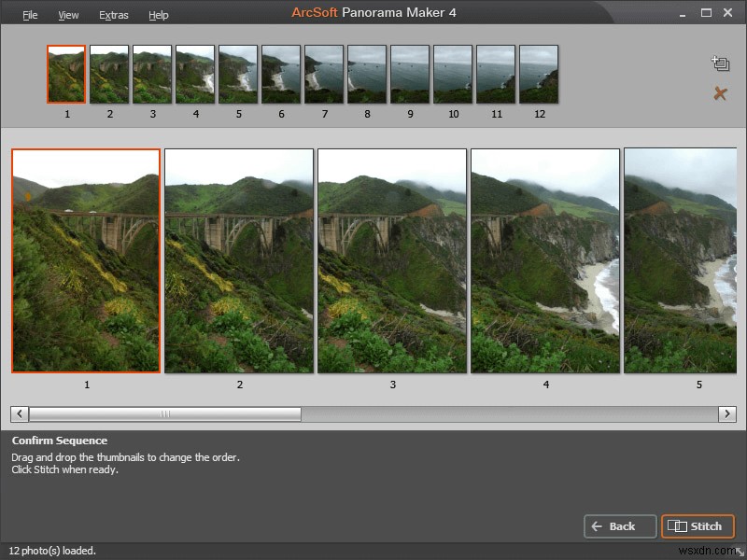
Task: Click the Stitch button
Action: (698, 526)
